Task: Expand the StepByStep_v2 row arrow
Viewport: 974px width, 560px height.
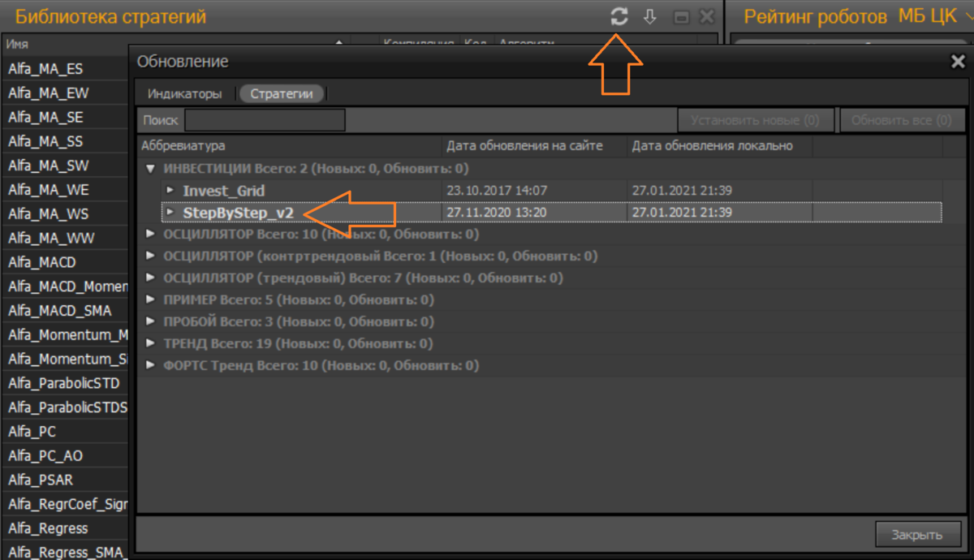Action: click(170, 212)
